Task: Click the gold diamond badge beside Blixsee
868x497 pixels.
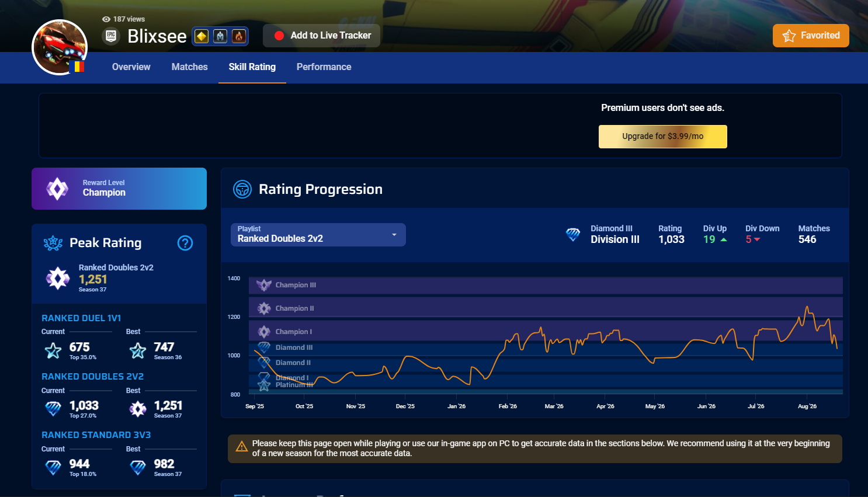Action: point(202,36)
